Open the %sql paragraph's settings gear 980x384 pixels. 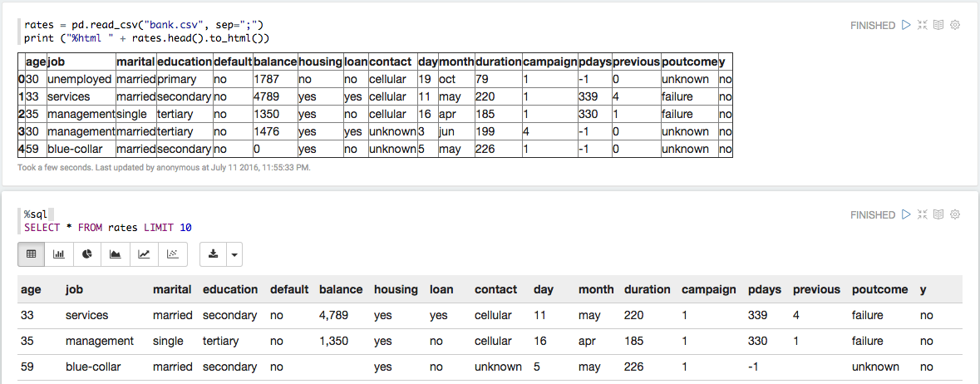point(954,214)
